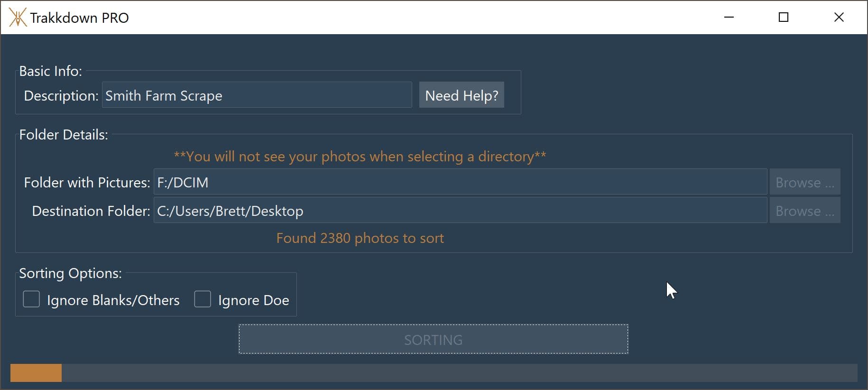
Task: Enable the Ignore Blanks/Others checkbox
Action: pyautogui.click(x=31, y=299)
